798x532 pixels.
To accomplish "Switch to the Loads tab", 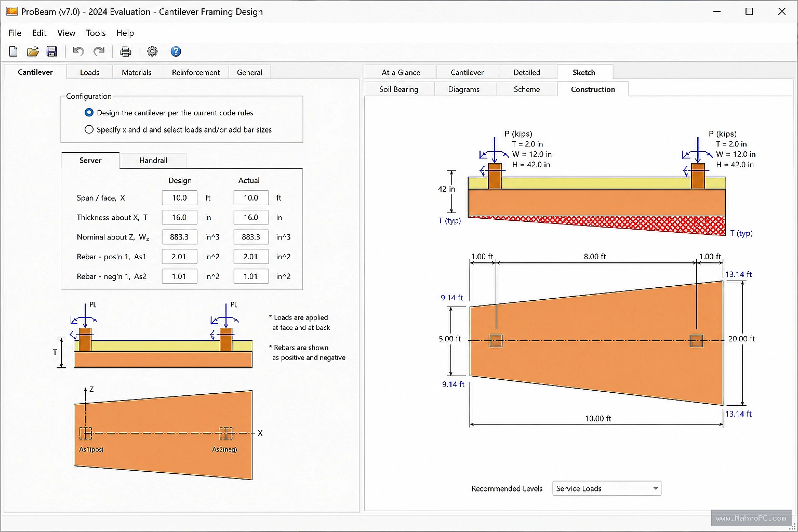I will 89,72.
